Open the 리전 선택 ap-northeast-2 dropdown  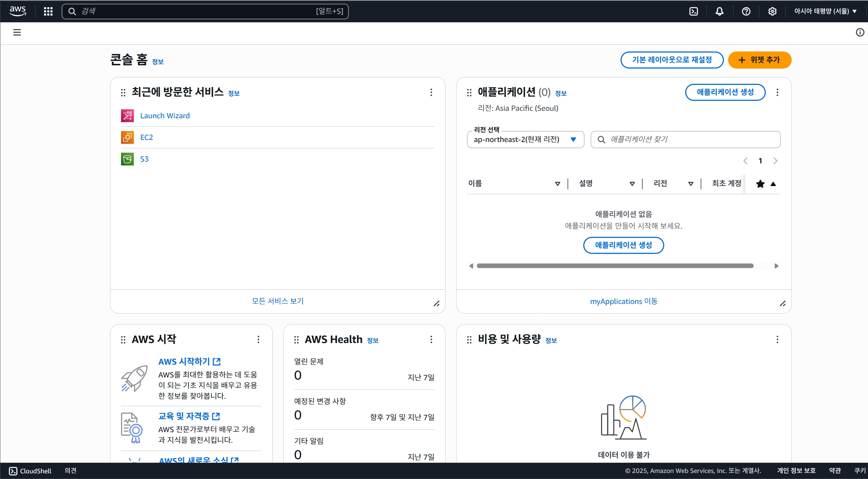[x=525, y=140]
